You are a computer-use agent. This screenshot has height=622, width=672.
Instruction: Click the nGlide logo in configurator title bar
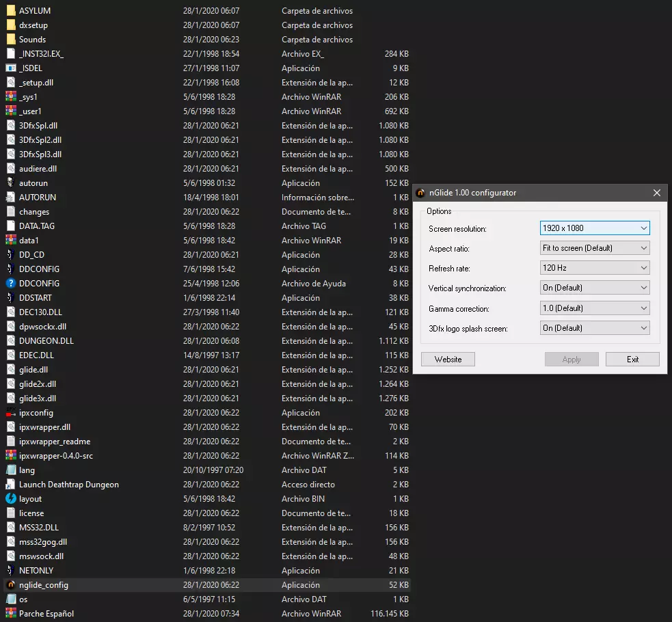421,193
